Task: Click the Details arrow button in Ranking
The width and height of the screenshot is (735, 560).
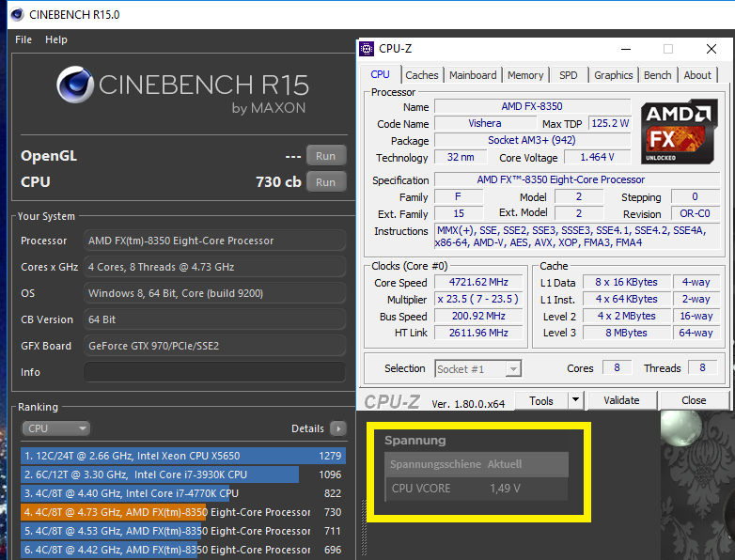Action: pos(338,428)
